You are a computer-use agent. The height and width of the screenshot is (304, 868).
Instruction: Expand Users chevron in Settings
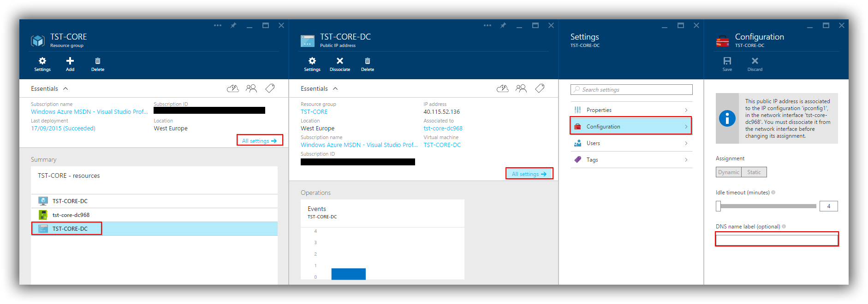686,143
